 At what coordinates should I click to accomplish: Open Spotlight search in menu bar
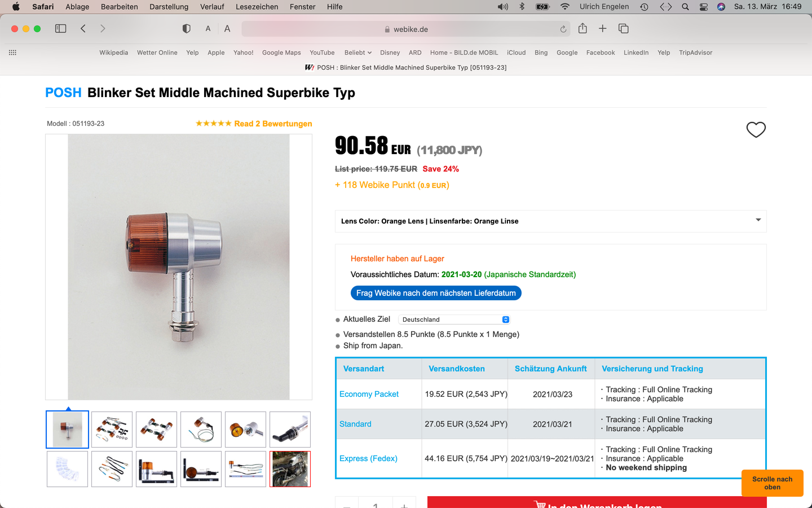click(x=685, y=7)
